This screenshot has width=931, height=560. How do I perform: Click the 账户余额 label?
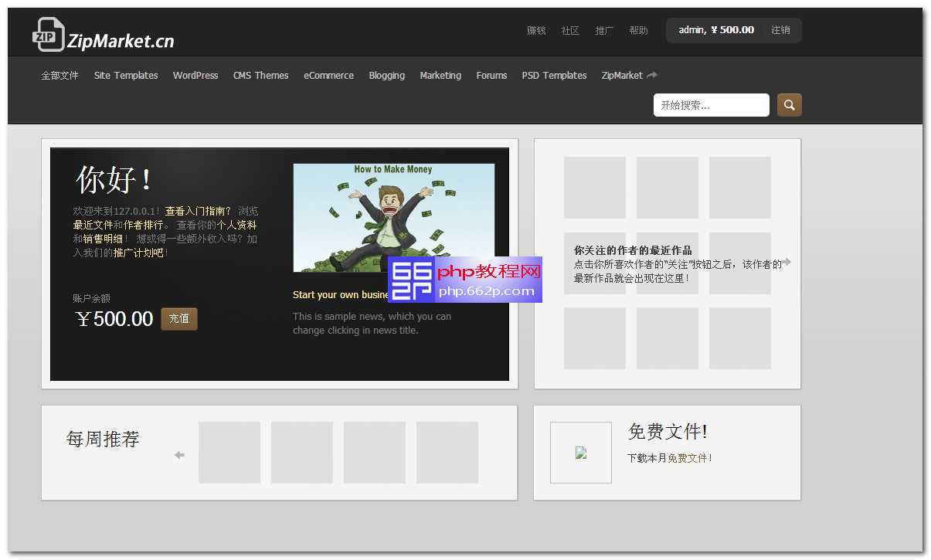coord(92,298)
